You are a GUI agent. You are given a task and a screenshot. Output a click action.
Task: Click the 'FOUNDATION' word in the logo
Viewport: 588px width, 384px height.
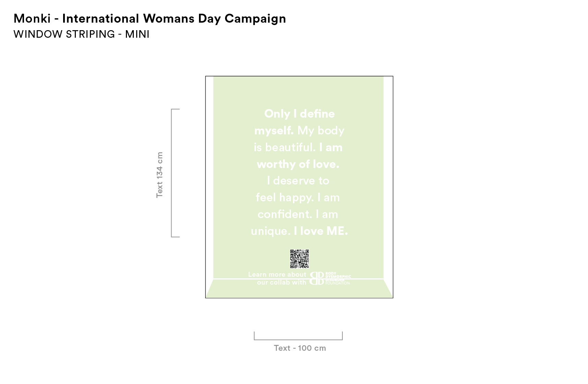click(338, 283)
